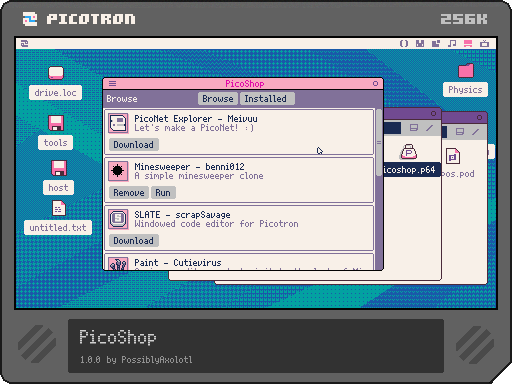Open the PicoShop window hamburger menu
This screenshot has height=384, width=512.
point(113,83)
